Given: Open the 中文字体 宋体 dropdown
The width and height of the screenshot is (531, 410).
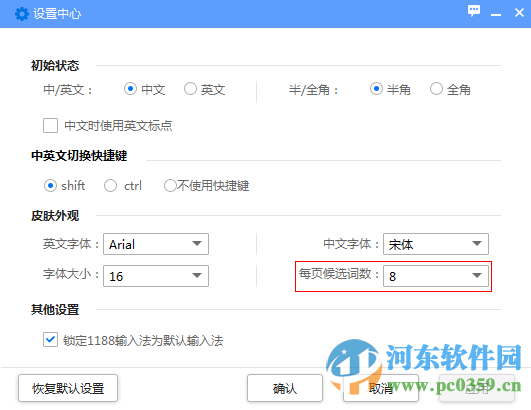Looking at the screenshot, I should pyautogui.click(x=436, y=244).
